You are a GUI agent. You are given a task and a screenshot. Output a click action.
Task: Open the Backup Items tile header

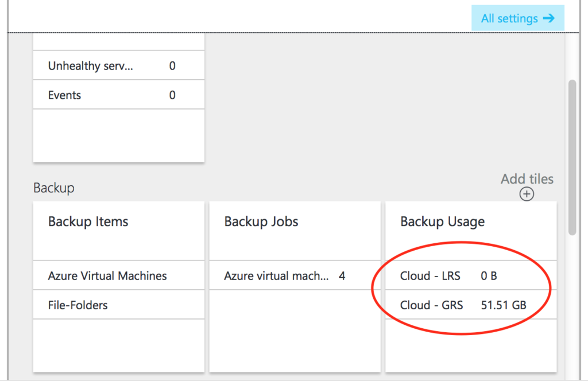point(88,222)
